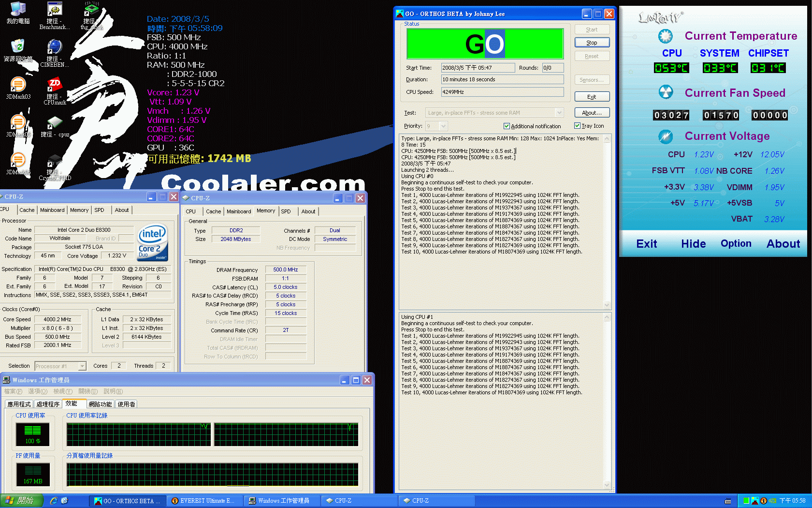Click the GO - ORTHOS BETA taskbar button
Viewport: 812px width, 508px height.
(x=127, y=501)
